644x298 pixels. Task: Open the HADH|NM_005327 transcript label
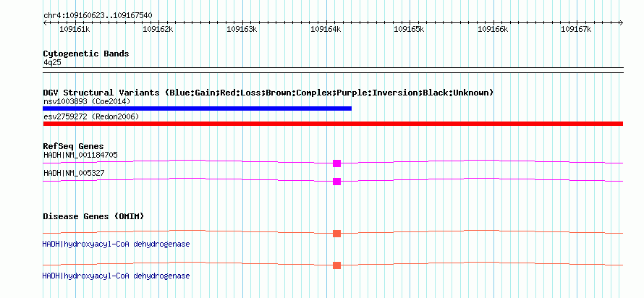coord(74,173)
